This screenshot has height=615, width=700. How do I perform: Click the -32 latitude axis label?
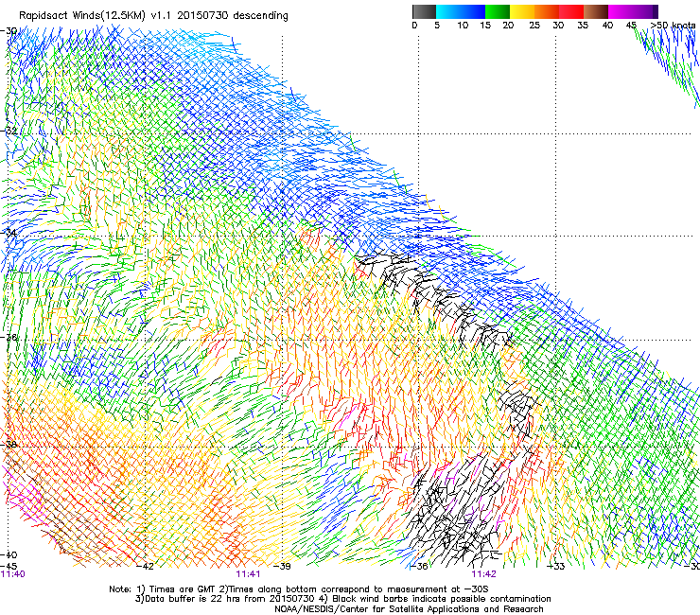pos(9,131)
